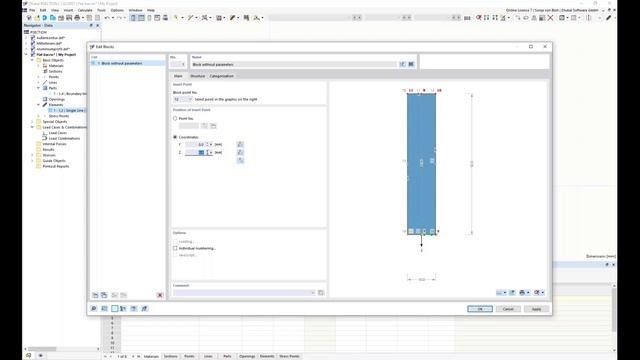Viewport: 640px width, 360px height.
Task: Open the Tools menu
Action: coord(101,10)
